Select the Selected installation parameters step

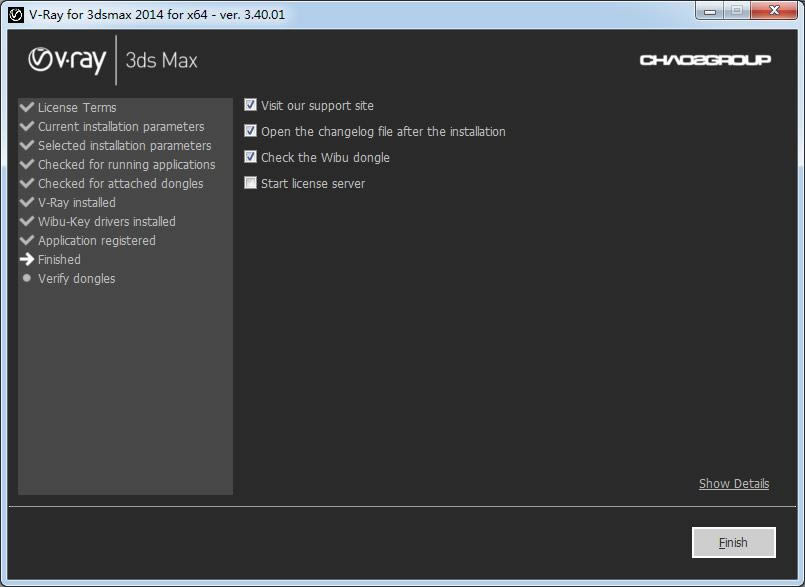click(125, 145)
